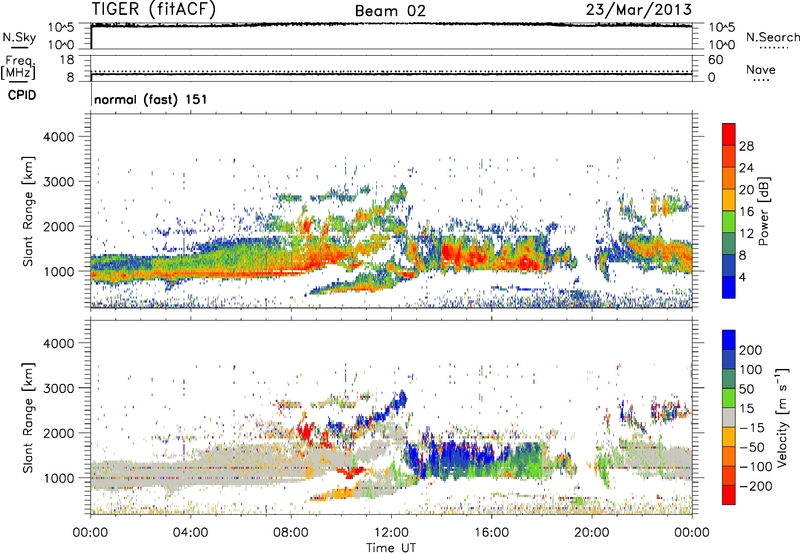Click the '3000' tick on velocity panel

coord(58,388)
